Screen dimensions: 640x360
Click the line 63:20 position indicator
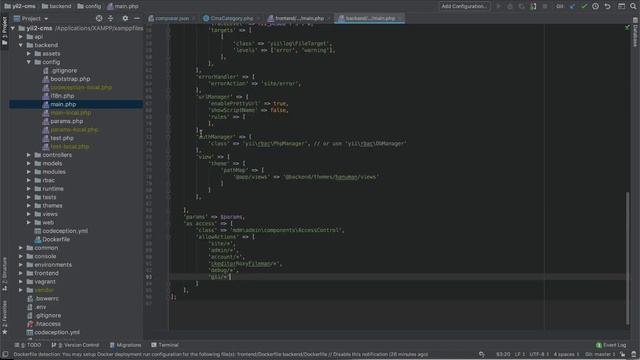click(x=503, y=354)
